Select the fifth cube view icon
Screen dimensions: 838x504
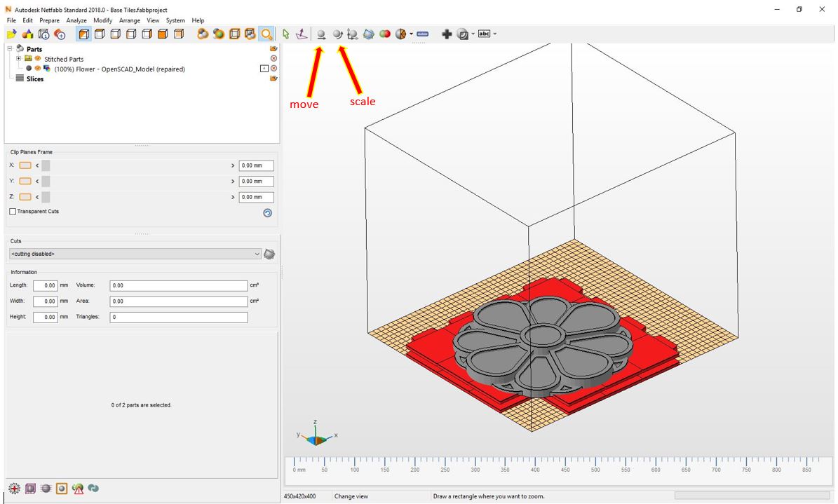[147, 34]
